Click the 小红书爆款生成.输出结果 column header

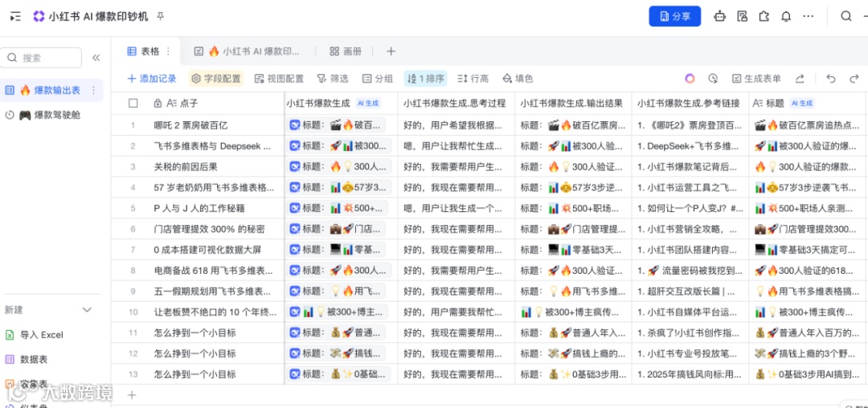(x=573, y=103)
